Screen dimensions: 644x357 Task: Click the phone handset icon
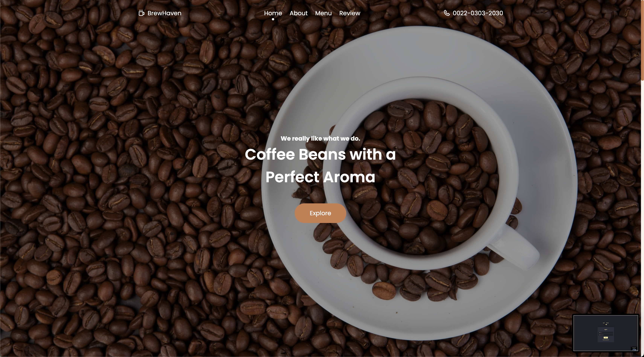point(446,13)
